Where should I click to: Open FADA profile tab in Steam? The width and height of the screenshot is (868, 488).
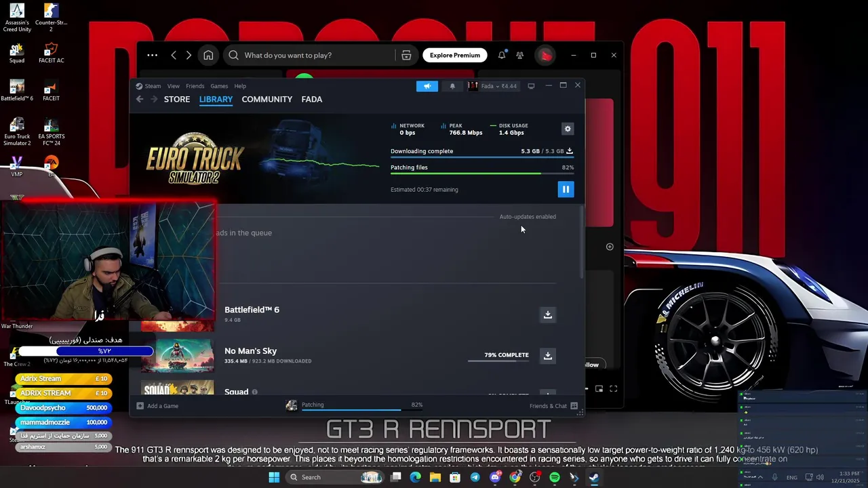312,100
